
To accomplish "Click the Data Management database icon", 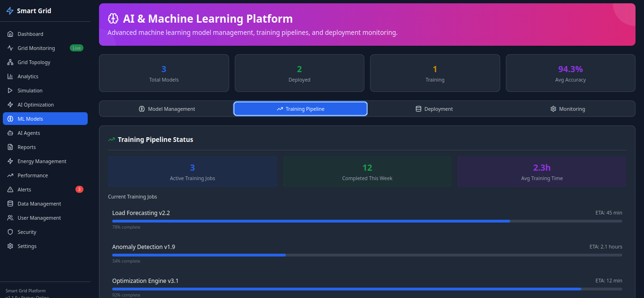I will (10, 204).
